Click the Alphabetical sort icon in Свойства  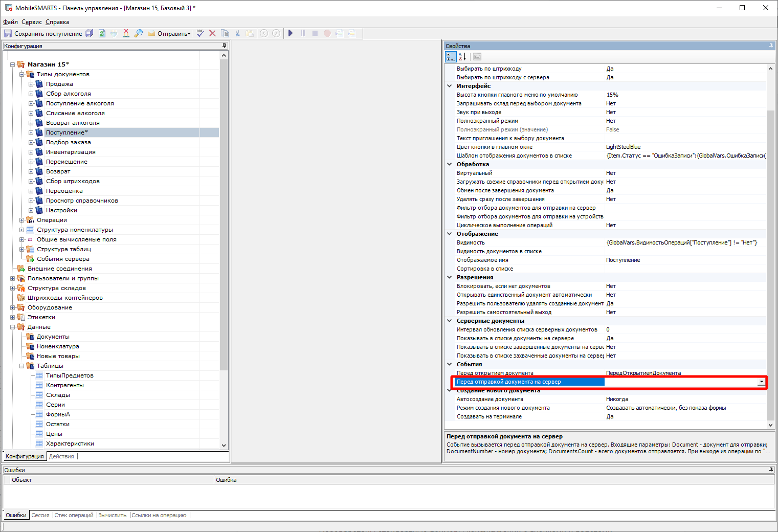462,57
